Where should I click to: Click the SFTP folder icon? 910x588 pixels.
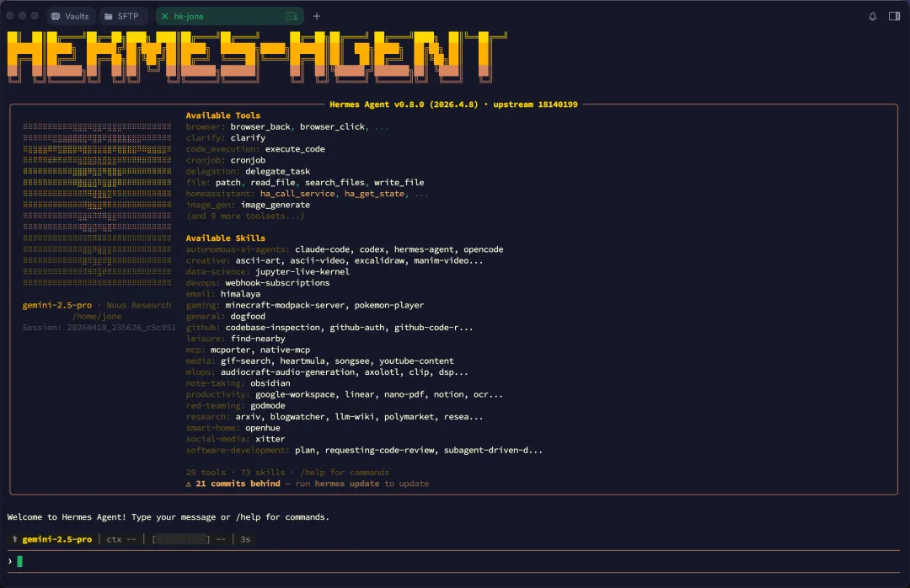click(109, 16)
